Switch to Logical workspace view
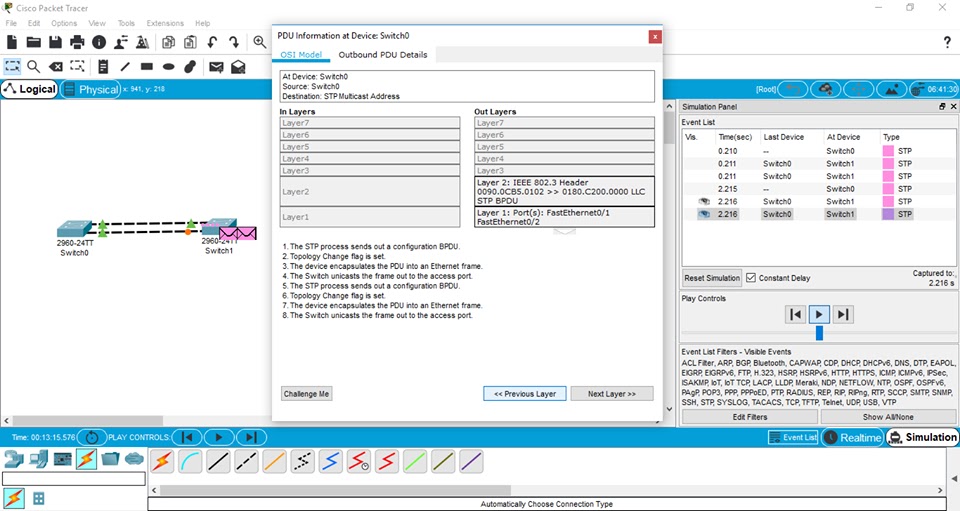 (29, 89)
